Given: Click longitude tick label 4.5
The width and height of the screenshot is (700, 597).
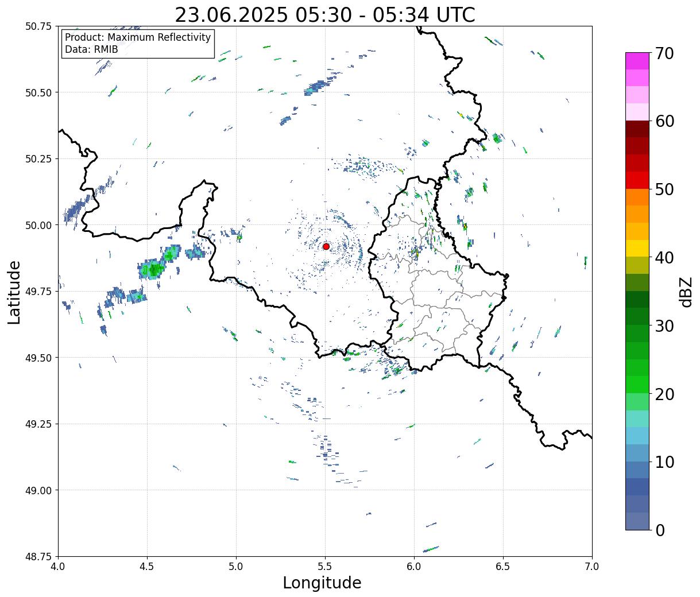Looking at the screenshot, I should click(x=147, y=567).
